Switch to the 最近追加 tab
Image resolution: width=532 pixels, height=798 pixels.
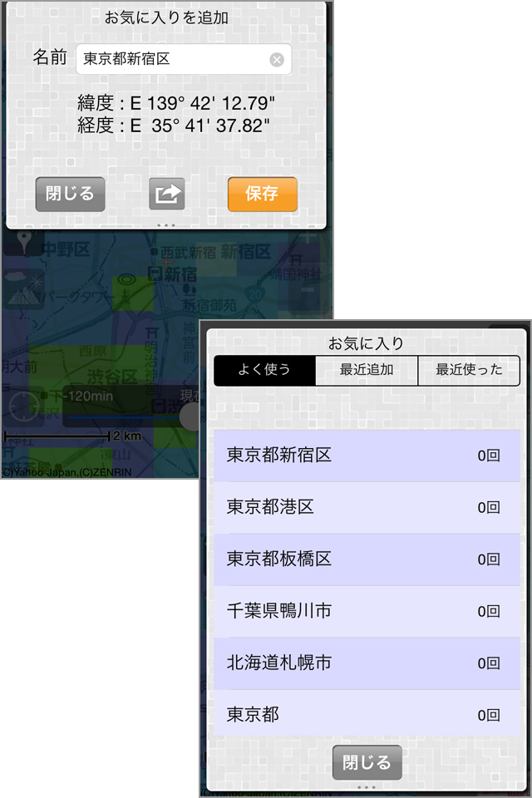click(x=367, y=370)
